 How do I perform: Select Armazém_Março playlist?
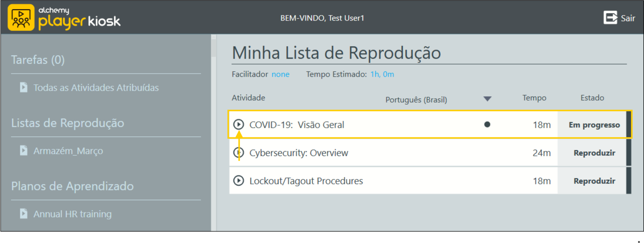(x=68, y=150)
